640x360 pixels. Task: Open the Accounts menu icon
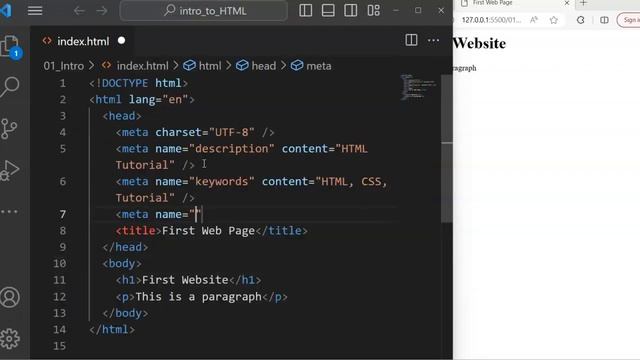10,297
